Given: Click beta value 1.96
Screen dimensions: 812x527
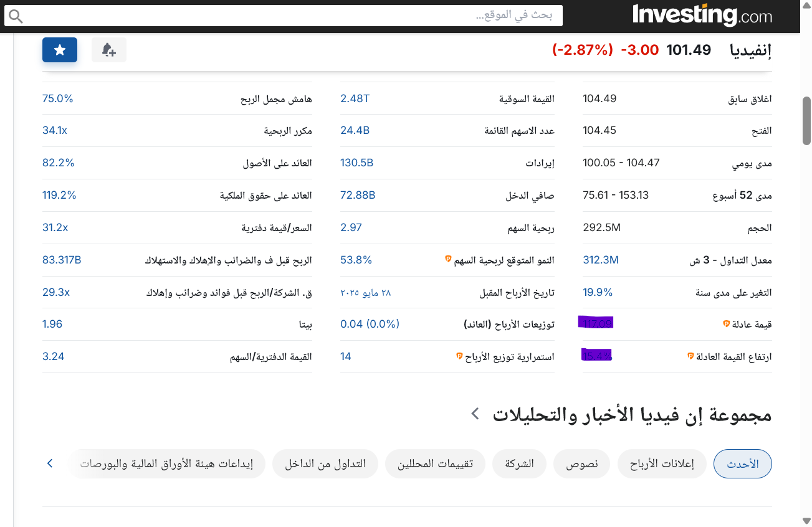Looking at the screenshot, I should (52, 324).
